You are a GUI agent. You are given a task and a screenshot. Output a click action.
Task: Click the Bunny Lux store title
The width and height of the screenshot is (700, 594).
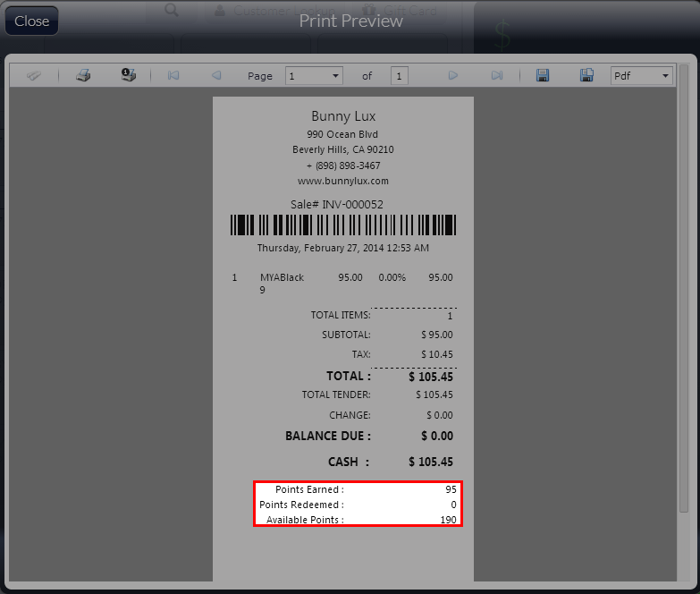343,116
